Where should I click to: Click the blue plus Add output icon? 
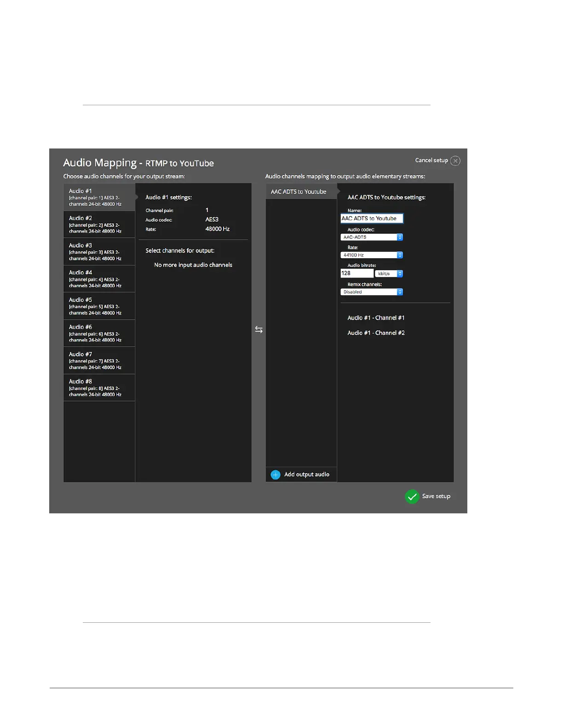pos(276,475)
